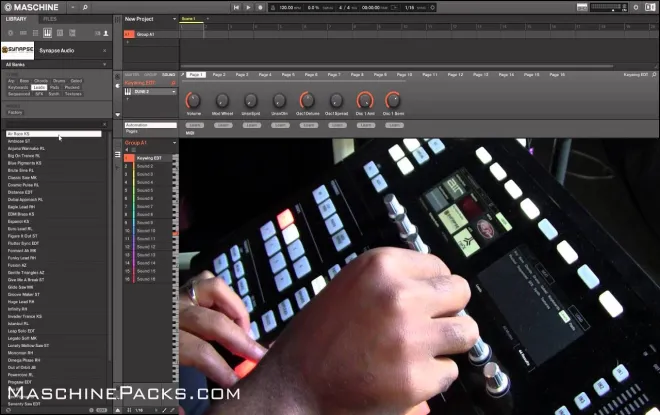Switch to the LIBRARY tab

[x=16, y=19]
